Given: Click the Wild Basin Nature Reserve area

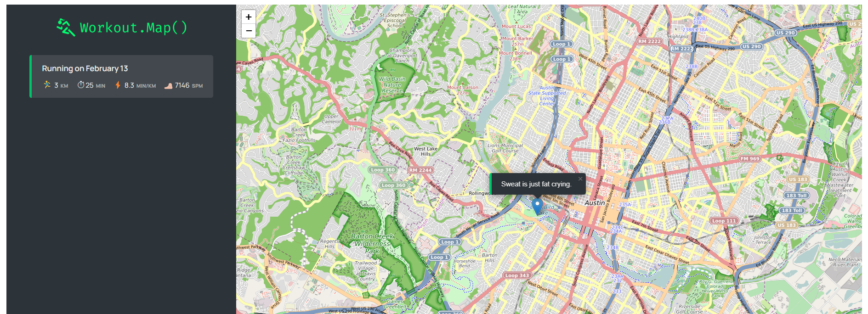Looking at the screenshot, I should (392, 85).
